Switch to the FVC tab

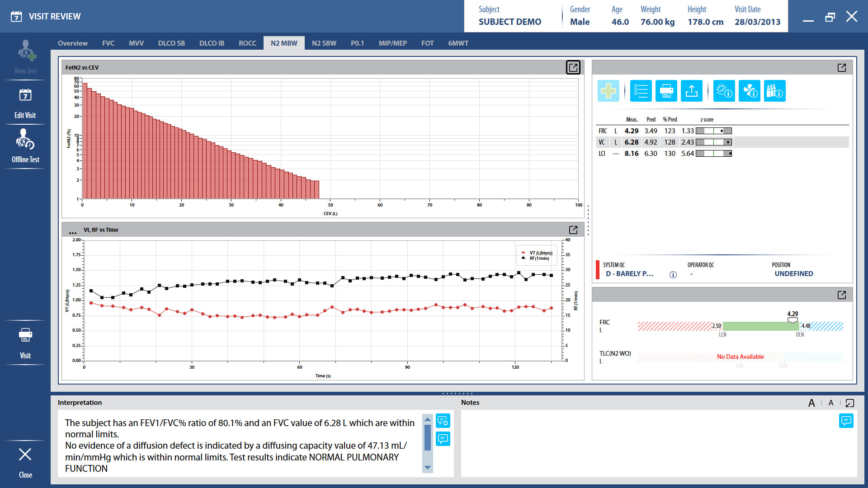108,43
